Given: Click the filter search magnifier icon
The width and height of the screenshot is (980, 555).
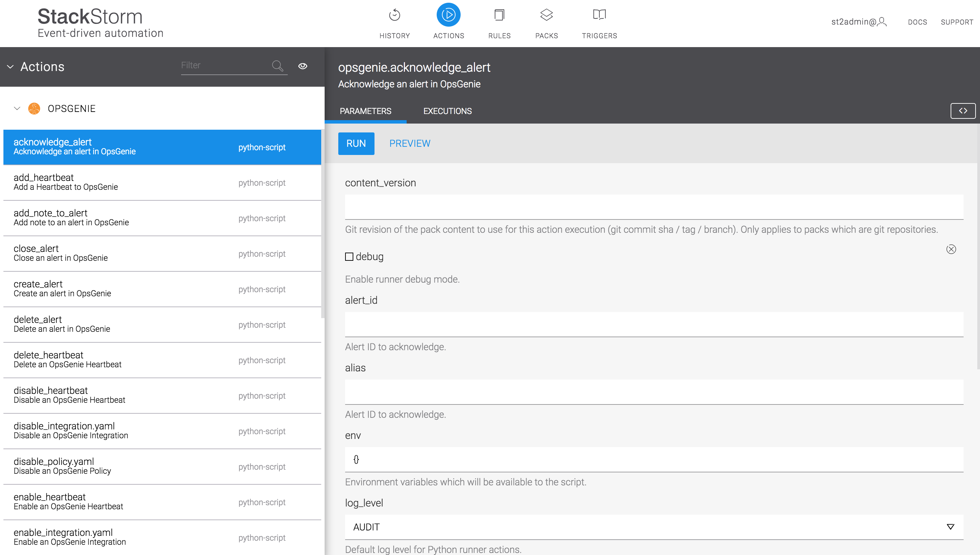Looking at the screenshot, I should click(277, 66).
